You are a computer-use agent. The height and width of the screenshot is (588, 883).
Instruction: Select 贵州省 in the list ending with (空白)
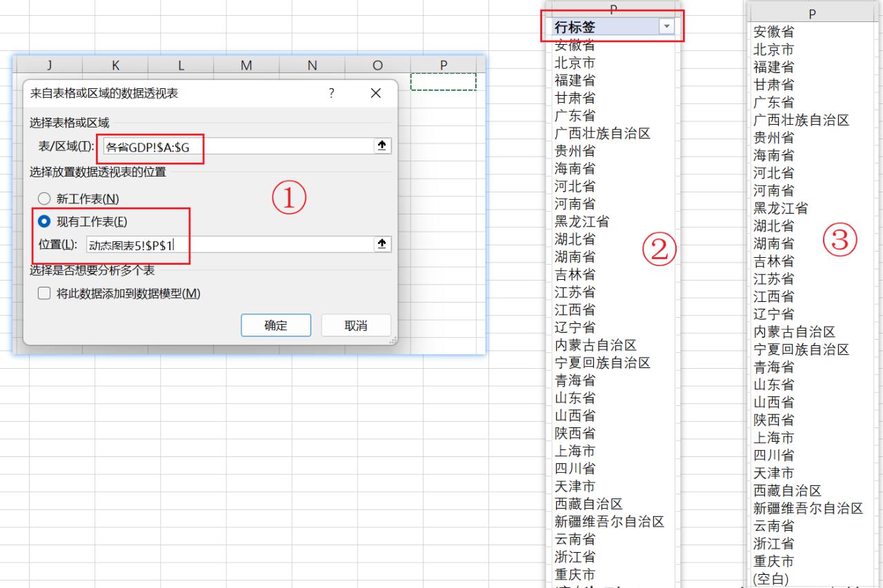coord(773,137)
